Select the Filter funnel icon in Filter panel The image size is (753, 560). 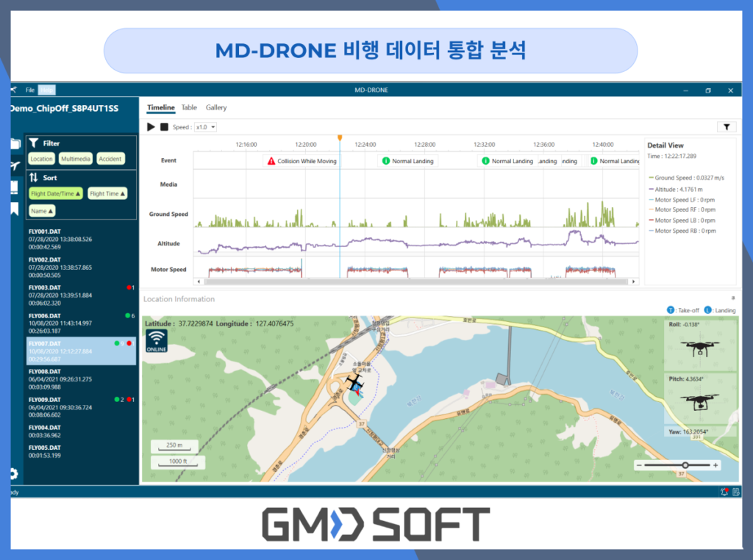[34, 143]
